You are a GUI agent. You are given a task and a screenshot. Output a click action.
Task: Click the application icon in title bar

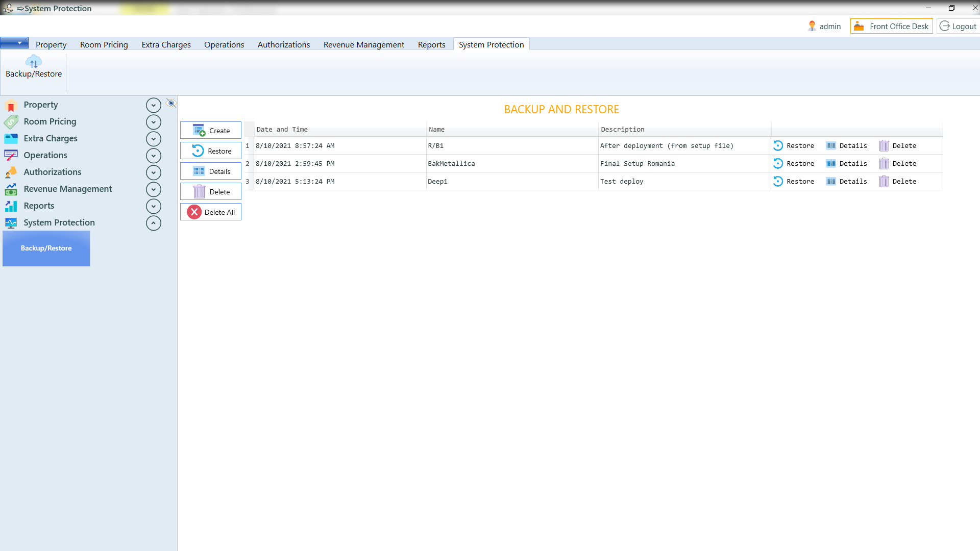(8, 8)
